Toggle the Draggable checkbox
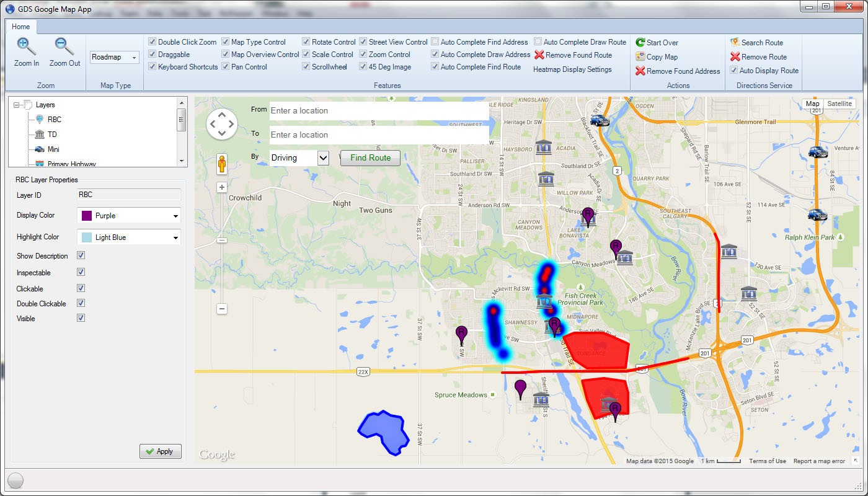This screenshot has height=496, width=868. (153, 55)
